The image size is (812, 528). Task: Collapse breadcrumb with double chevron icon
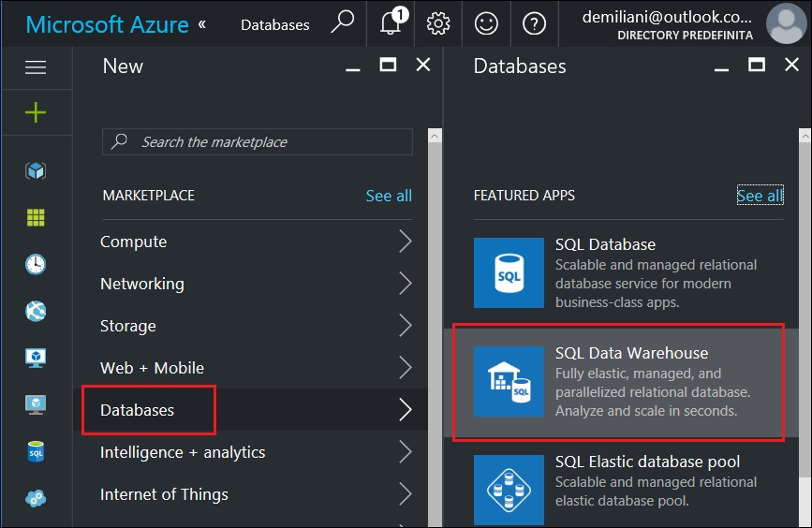tap(202, 24)
